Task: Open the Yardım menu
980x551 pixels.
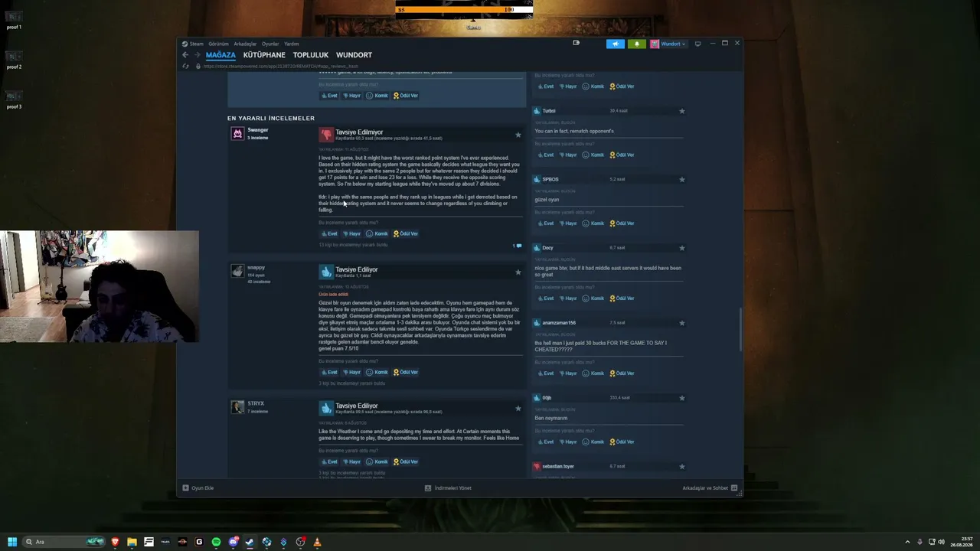Action: click(x=292, y=44)
